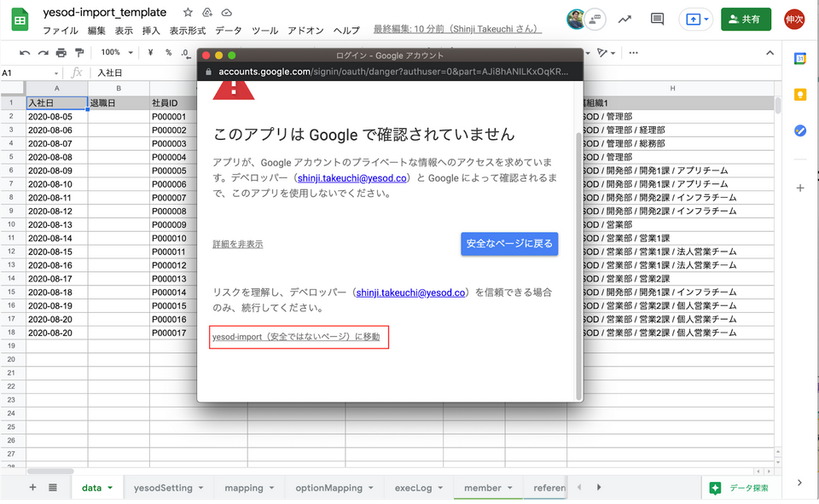Click the first developer email shinji.takeuchi@yesod.co link
Screen dimensions: 819x504
tap(352, 178)
